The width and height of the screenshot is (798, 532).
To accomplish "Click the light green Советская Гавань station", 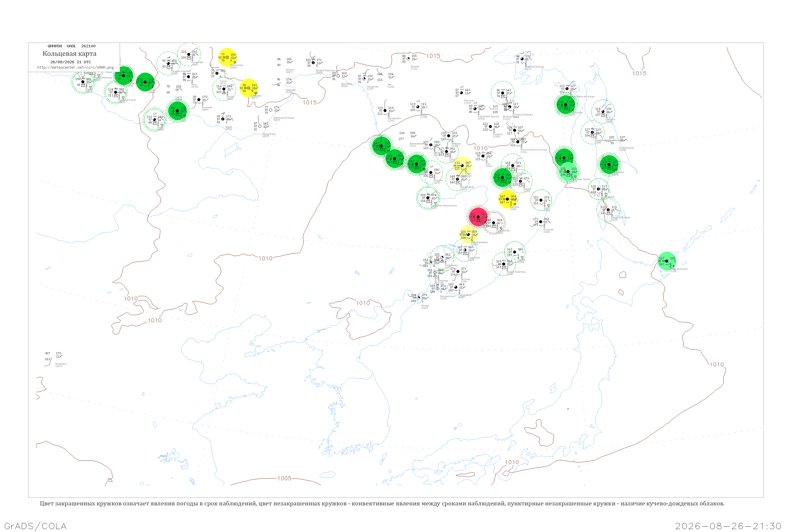I will point(568,172).
